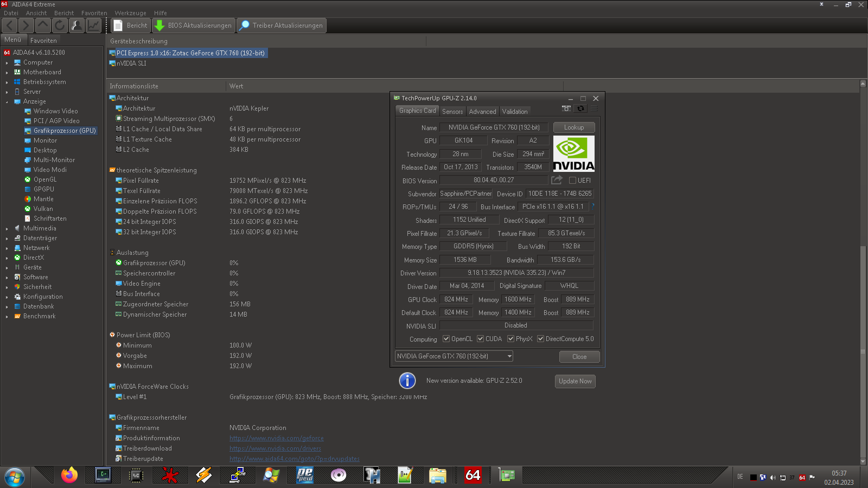Click the NVIDIA logo in GPU-Z
Viewport: 868px width, 488px height.
573,153
